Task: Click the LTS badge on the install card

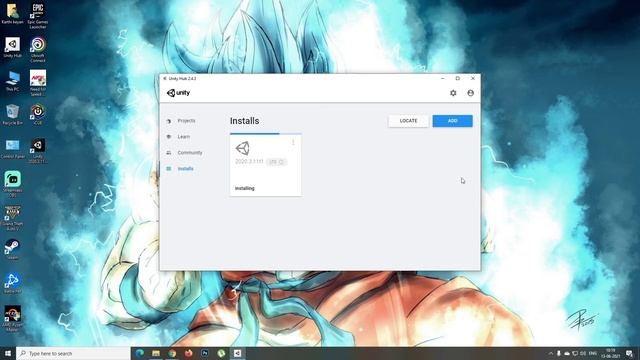Action: [276, 162]
